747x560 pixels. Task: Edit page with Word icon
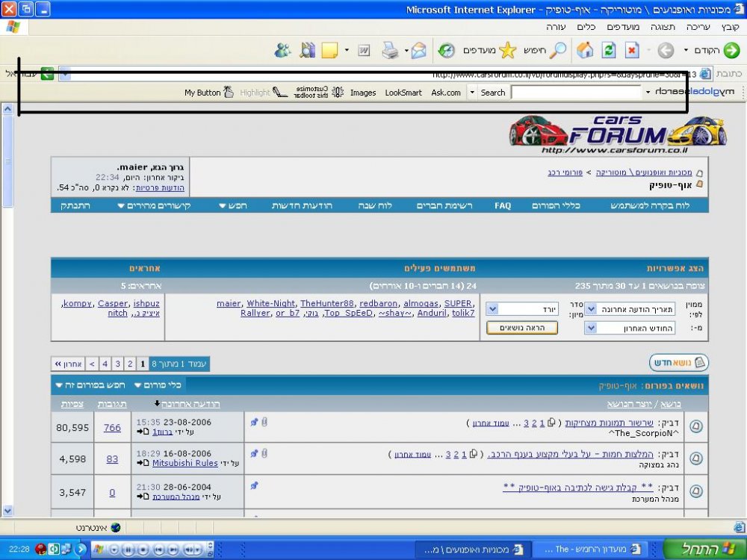tap(364, 50)
